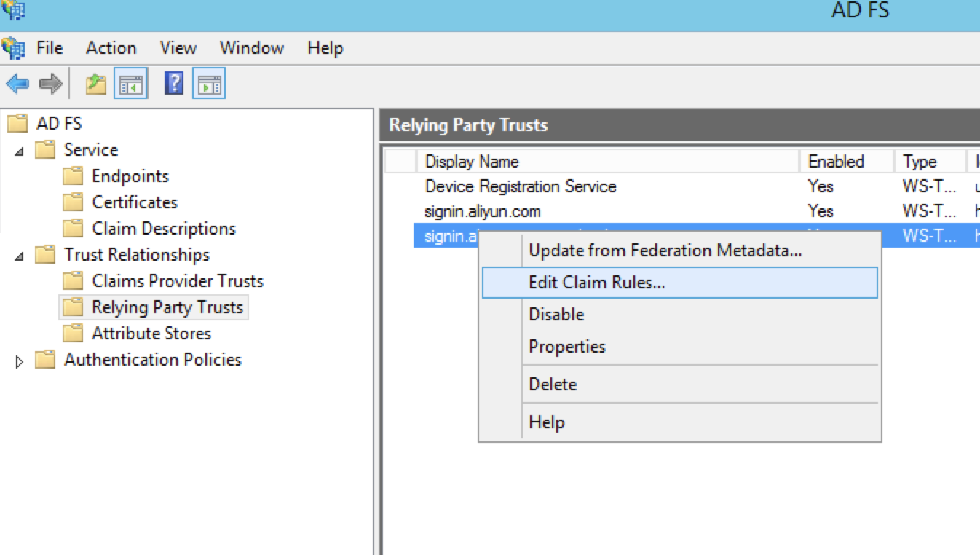Select the AD FS root tree label

(59, 123)
